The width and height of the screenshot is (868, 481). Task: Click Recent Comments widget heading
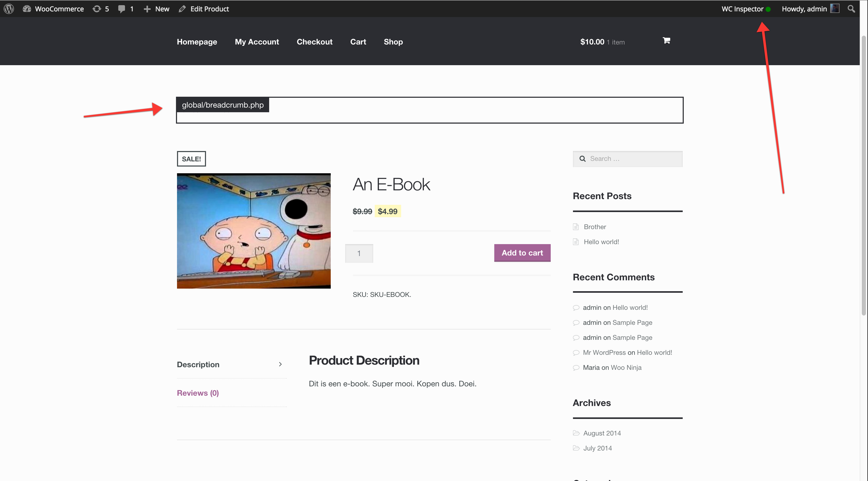click(x=614, y=277)
